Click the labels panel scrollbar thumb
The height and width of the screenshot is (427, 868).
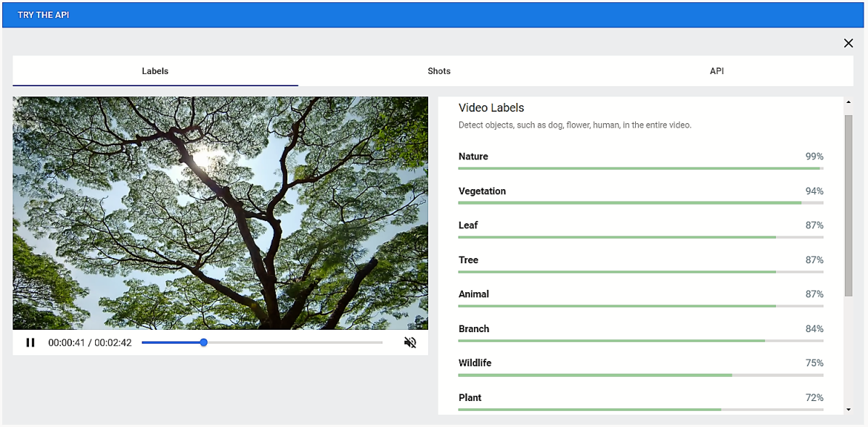point(848,204)
